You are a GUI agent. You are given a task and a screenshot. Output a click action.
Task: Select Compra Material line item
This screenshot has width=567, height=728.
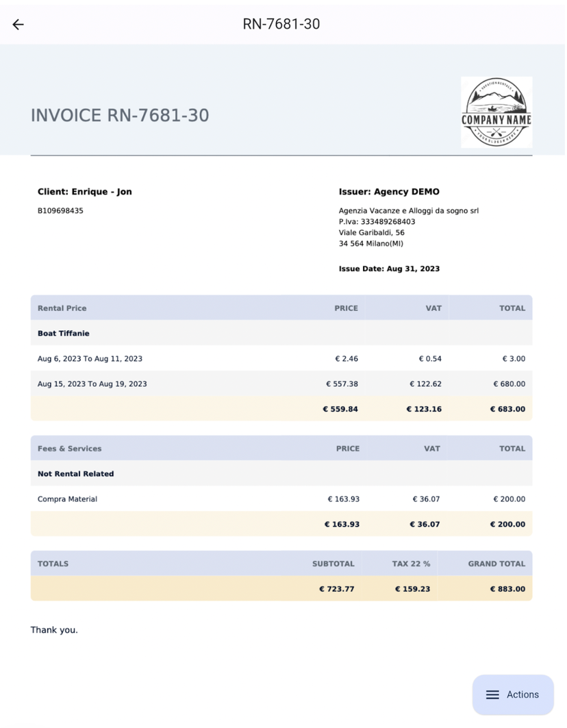pyautogui.click(x=281, y=499)
